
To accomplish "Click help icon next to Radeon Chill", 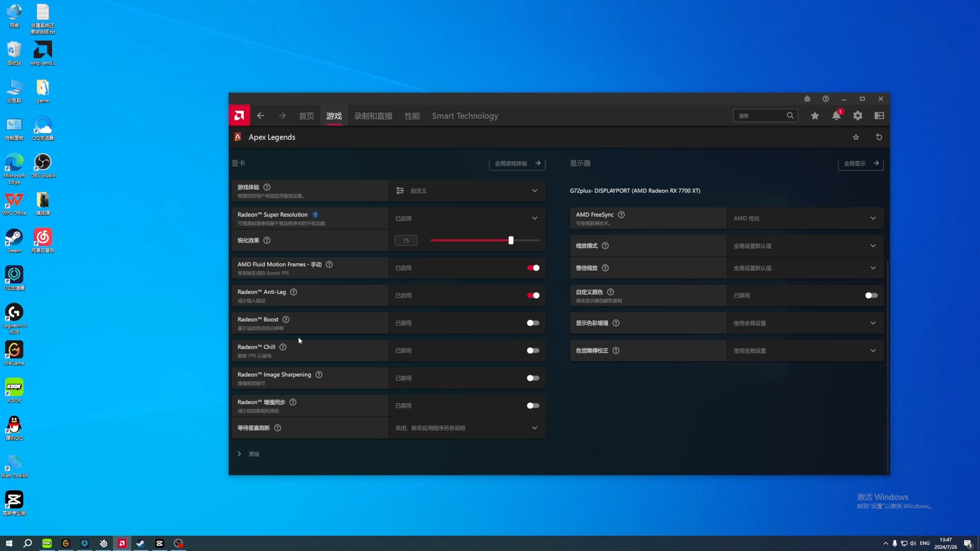I will click(283, 347).
